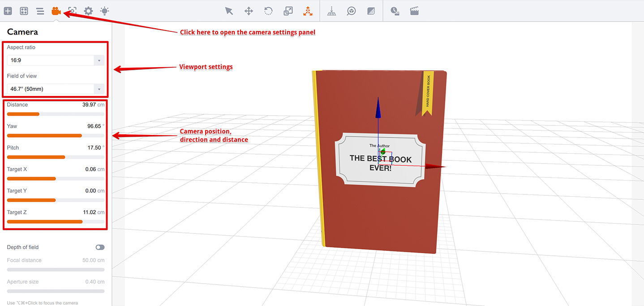Open the camera settings panel icon
644x306 pixels.
56,11
